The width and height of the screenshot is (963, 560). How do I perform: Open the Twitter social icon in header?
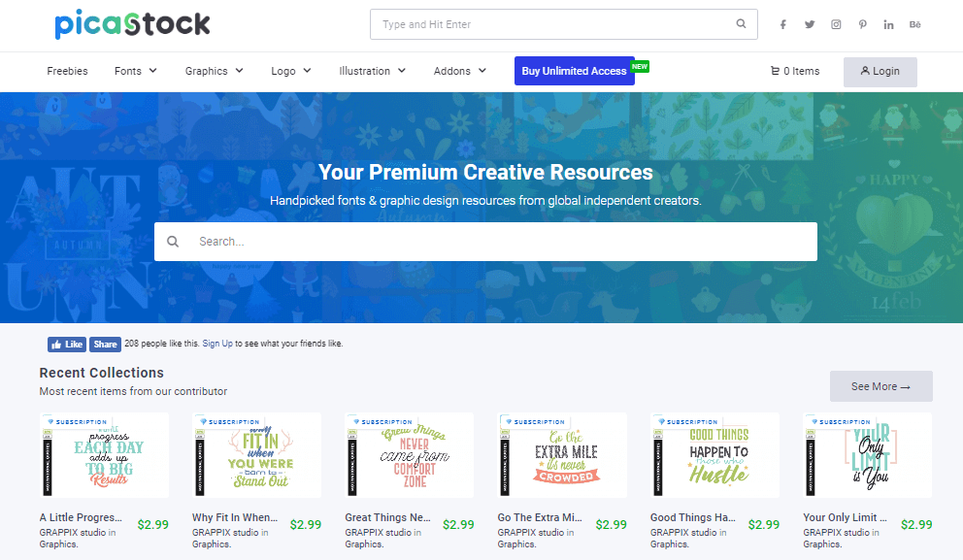tap(810, 24)
